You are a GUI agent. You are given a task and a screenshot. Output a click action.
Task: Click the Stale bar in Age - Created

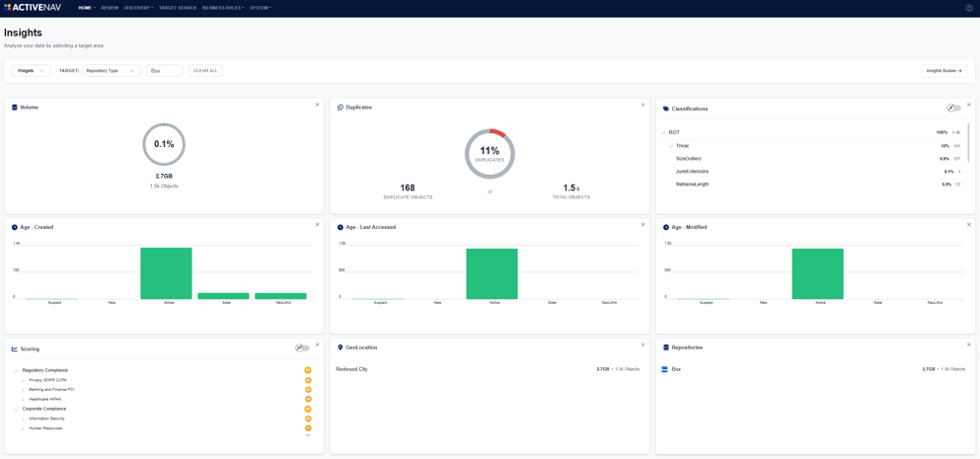pyautogui.click(x=223, y=296)
